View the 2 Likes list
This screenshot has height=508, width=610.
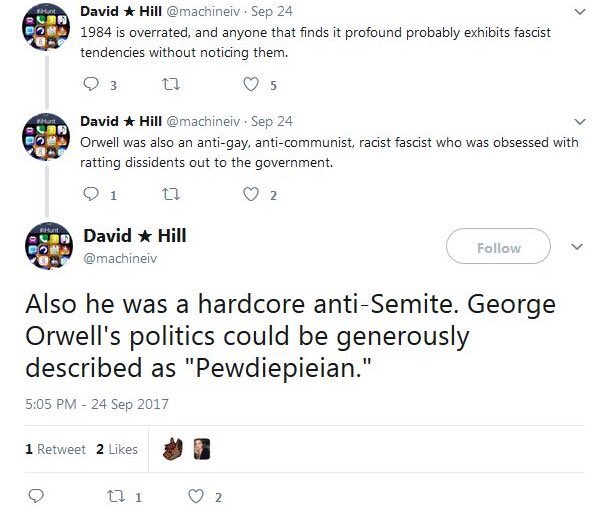[x=117, y=449]
